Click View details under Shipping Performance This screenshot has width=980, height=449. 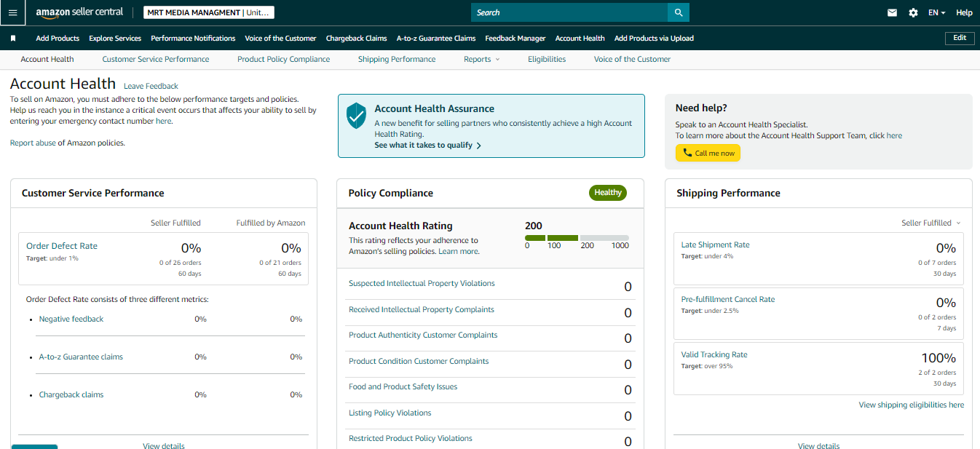coord(819,445)
